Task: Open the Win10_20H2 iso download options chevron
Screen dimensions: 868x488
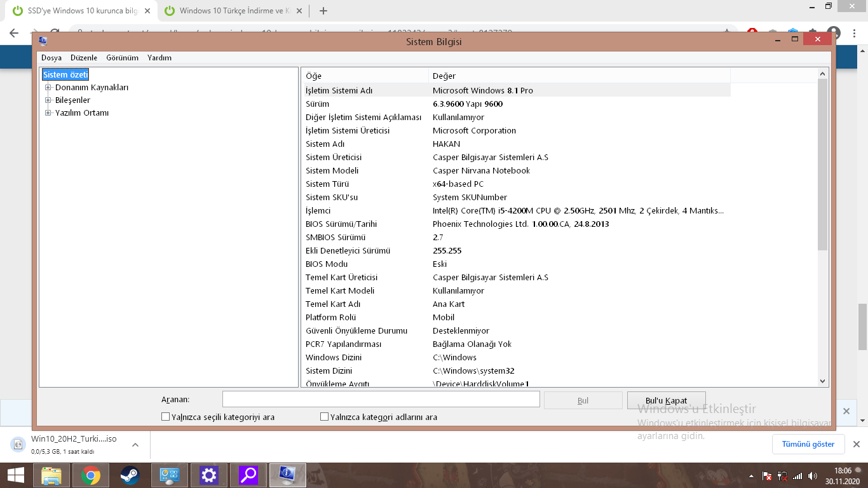Action: (135, 445)
